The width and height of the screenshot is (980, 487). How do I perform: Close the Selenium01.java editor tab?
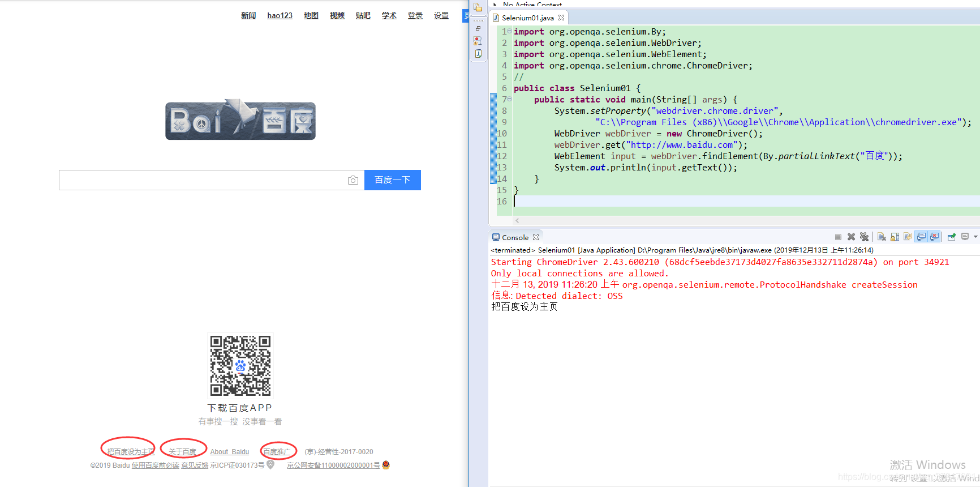[x=561, y=18]
